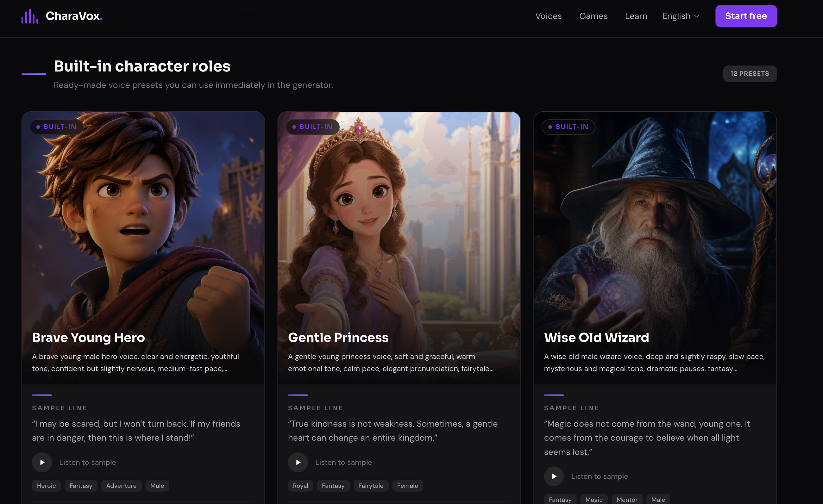Click Listen to sample under Brave Young Hero
This screenshot has width=823, height=504.
tap(87, 462)
